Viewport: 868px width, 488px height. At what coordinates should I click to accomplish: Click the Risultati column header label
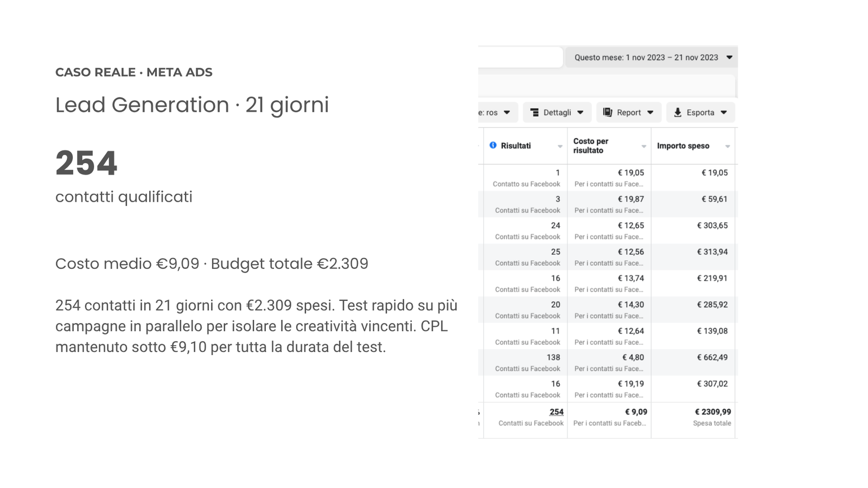pyautogui.click(x=516, y=146)
